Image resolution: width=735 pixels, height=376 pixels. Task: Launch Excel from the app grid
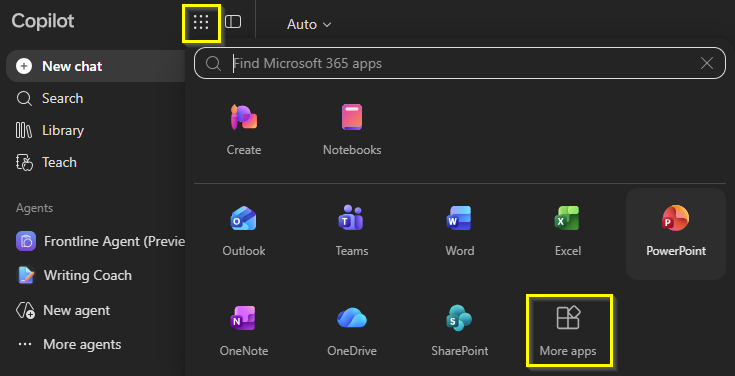pyautogui.click(x=568, y=232)
